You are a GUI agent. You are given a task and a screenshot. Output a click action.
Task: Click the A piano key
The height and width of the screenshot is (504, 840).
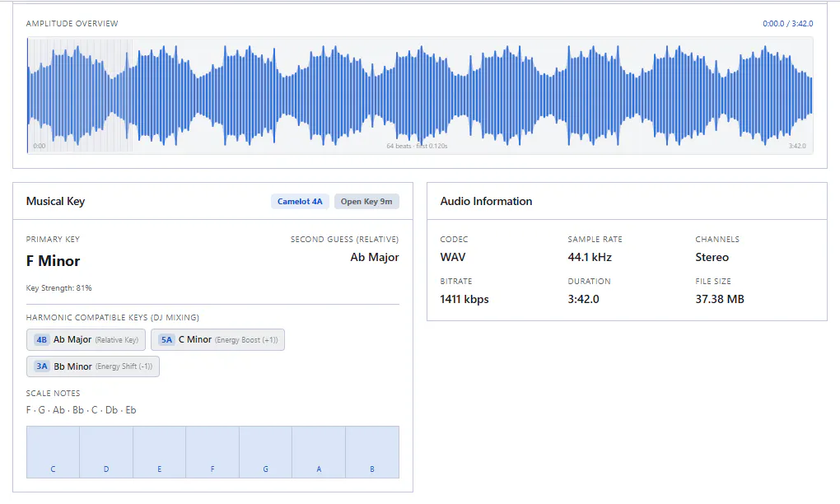pos(319,452)
